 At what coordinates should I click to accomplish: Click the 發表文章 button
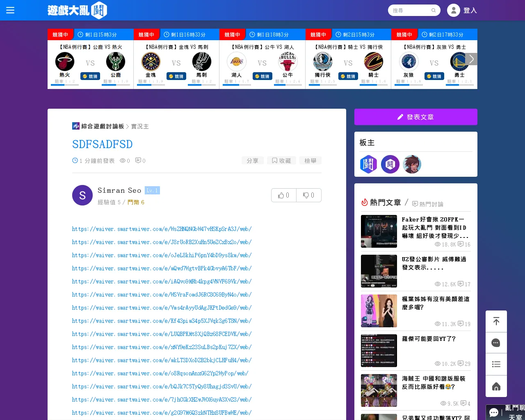coord(415,117)
